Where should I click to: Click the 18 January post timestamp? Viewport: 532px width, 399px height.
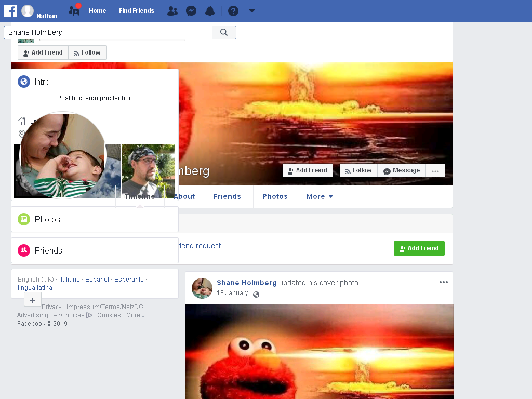tap(232, 293)
